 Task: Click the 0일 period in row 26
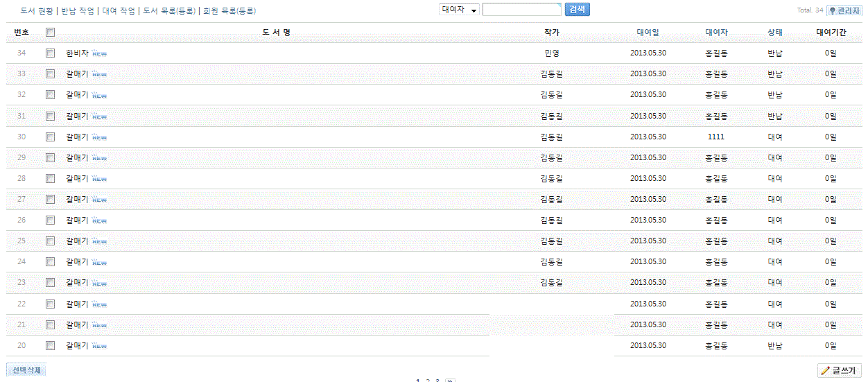click(x=831, y=220)
